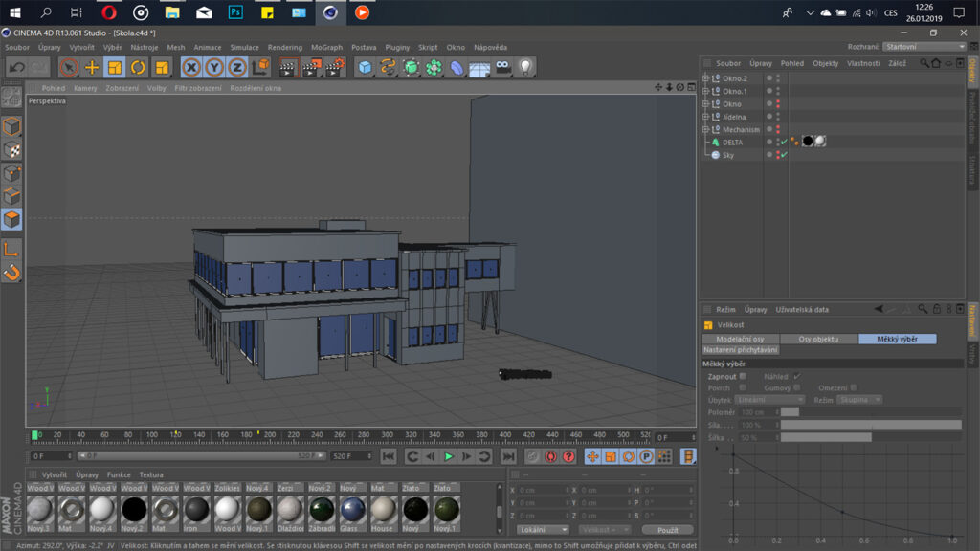Click the Camera object icon
This screenshot has width=980, height=551.
(503, 67)
